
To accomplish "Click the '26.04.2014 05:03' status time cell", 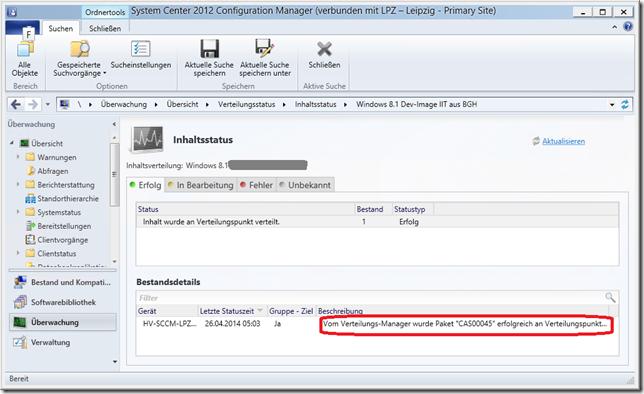I will coord(232,324).
